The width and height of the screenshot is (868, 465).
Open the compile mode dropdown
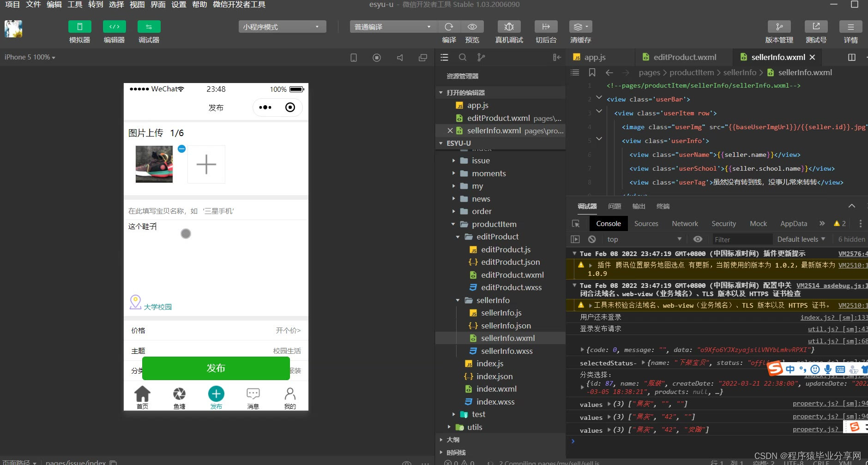click(x=393, y=27)
